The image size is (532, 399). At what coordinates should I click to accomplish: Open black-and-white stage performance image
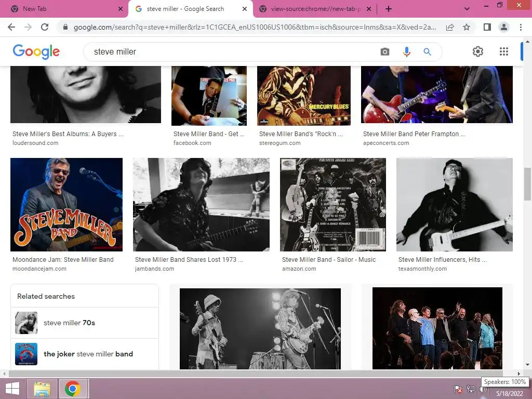260,328
